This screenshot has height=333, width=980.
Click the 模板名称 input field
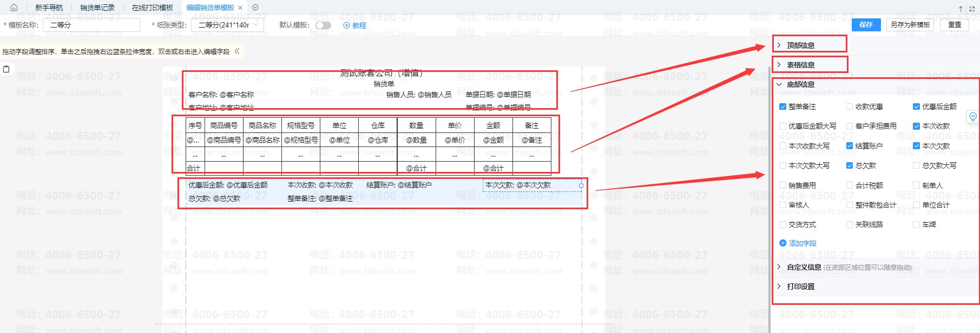pyautogui.click(x=91, y=25)
